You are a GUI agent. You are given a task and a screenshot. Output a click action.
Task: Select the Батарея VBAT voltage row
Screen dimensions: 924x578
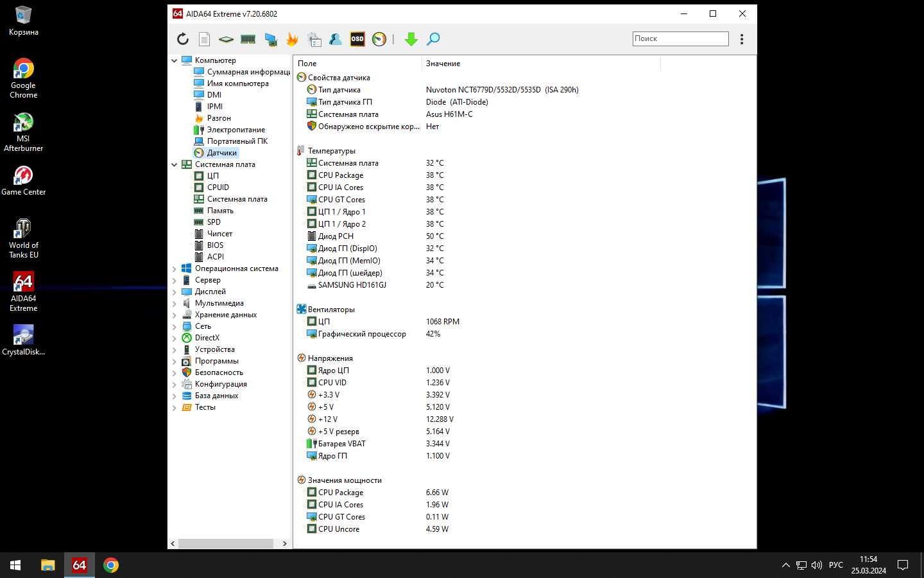pos(524,444)
